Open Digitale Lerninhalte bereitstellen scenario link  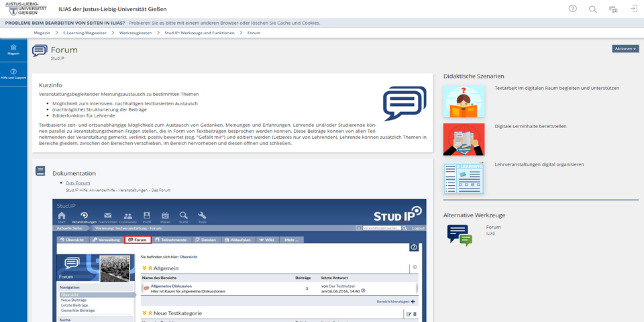coord(531,126)
